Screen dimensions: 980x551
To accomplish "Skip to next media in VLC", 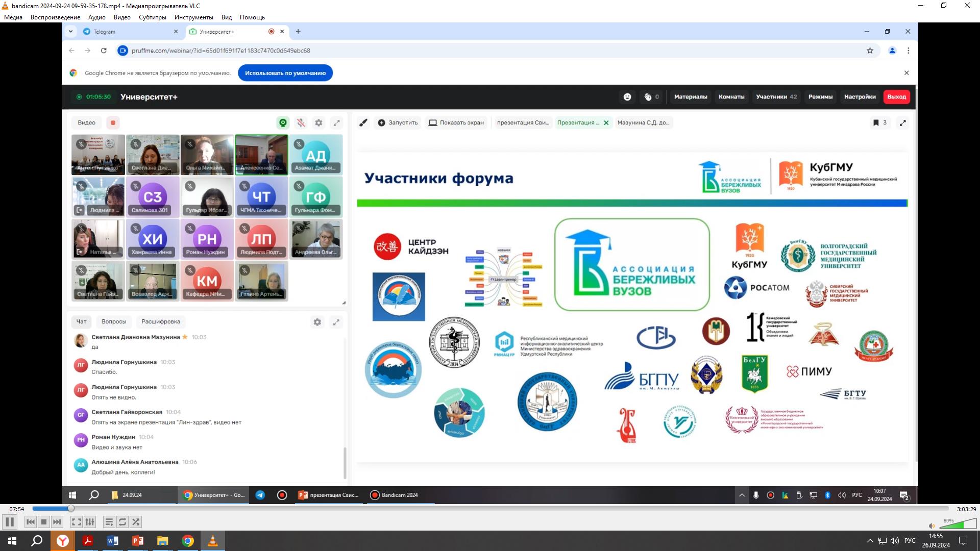I will (x=57, y=522).
